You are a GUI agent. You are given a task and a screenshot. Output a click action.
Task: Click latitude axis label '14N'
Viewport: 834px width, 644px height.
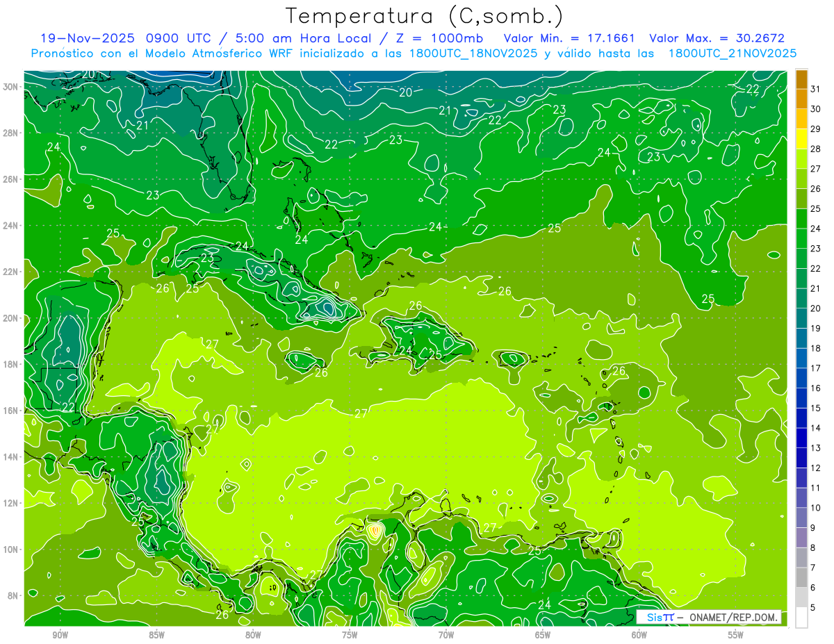pos(10,457)
